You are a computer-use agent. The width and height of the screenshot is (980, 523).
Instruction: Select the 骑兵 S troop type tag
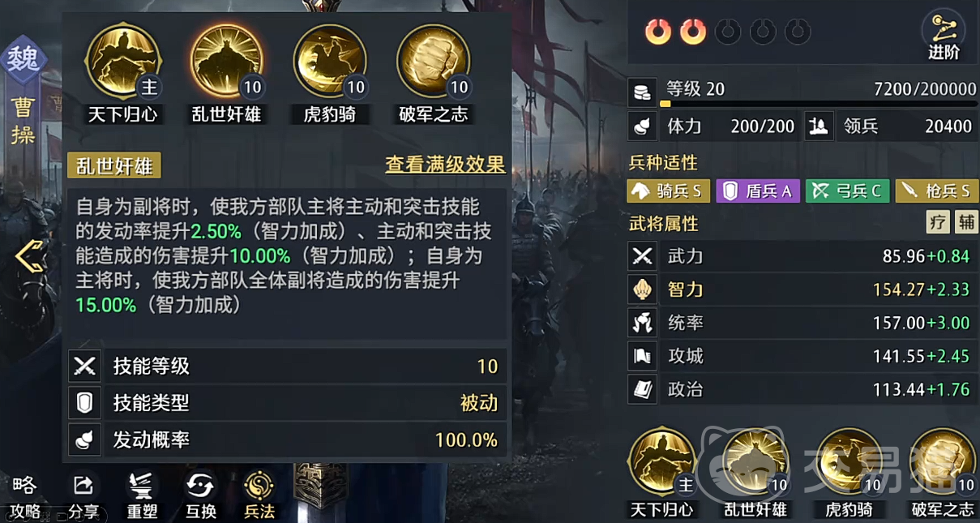[669, 191]
